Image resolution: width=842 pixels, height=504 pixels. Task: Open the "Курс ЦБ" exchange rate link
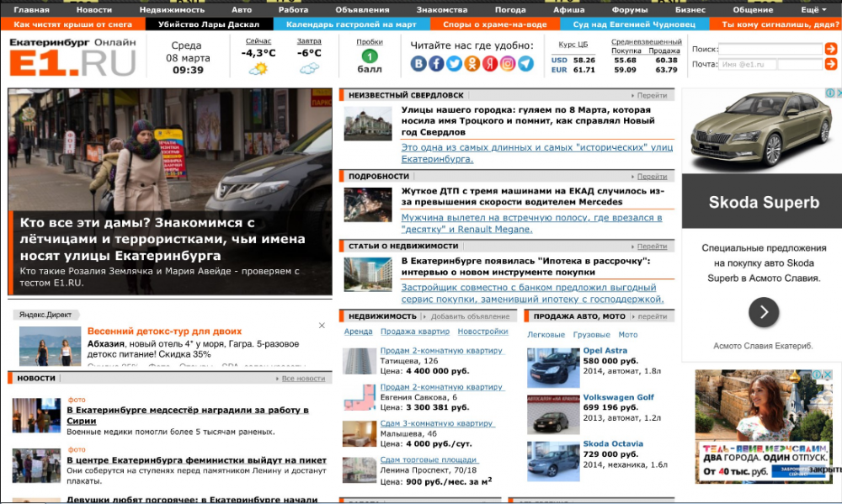(x=573, y=45)
